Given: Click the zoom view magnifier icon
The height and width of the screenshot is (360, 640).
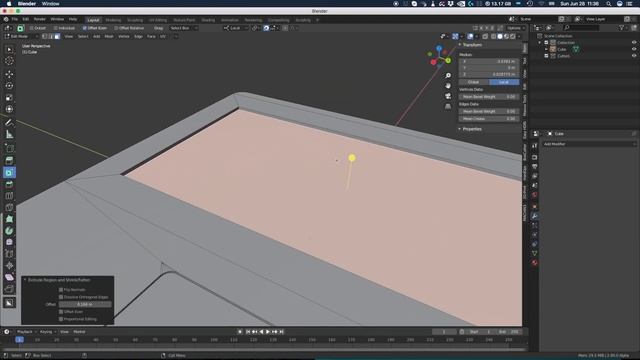Looking at the screenshot, I should [x=448, y=76].
